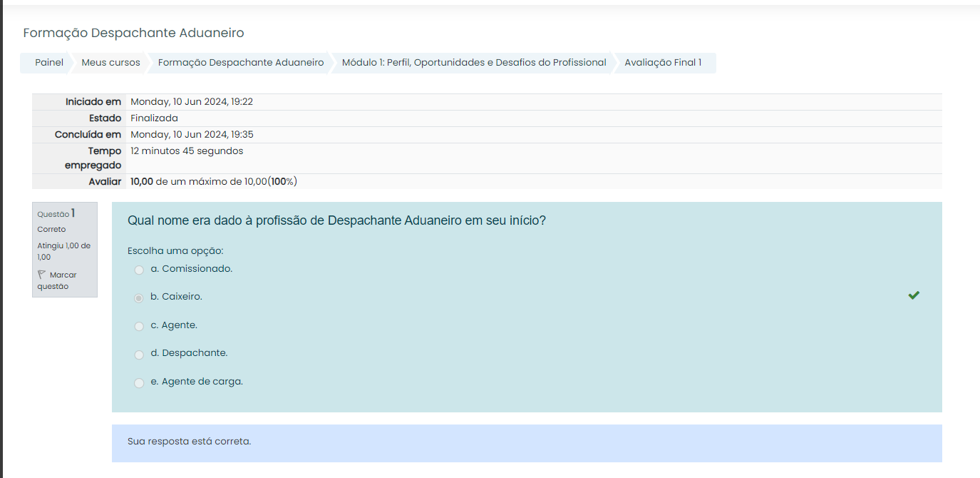Screen dimensions: 980x478
Task: Click the 'Sua resposta está correta' feedback box
Action: 527,442
